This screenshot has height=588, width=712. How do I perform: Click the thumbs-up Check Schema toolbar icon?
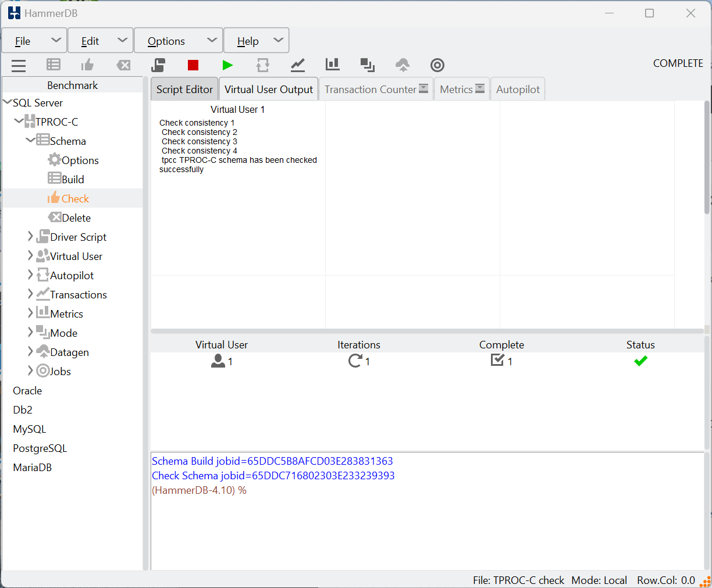(88, 65)
